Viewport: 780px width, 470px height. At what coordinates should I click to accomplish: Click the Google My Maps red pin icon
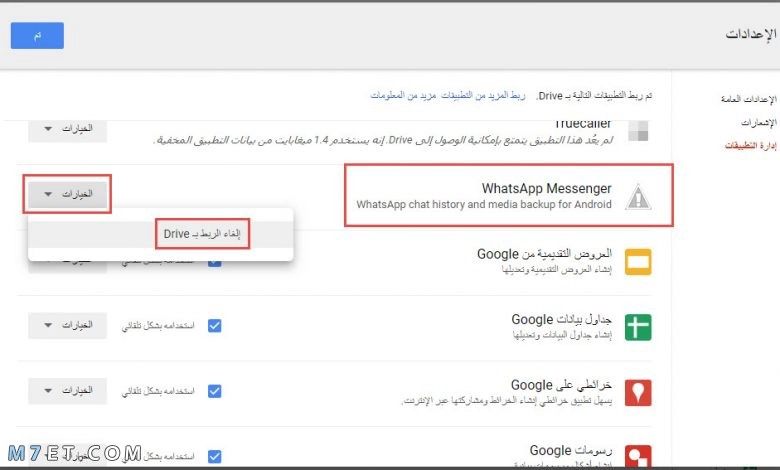(638, 393)
